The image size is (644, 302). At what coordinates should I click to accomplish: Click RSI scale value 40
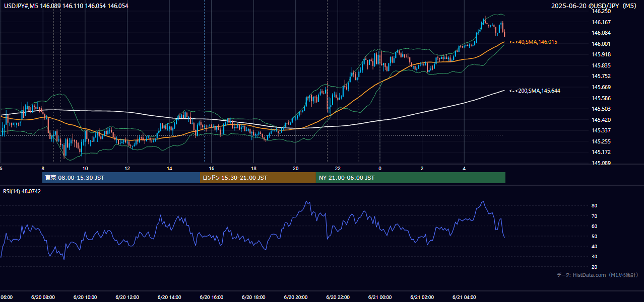[595, 246]
